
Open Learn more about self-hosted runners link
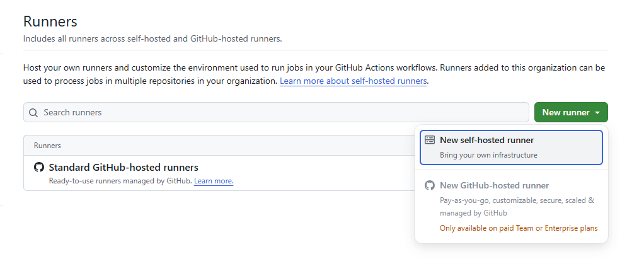(x=354, y=81)
